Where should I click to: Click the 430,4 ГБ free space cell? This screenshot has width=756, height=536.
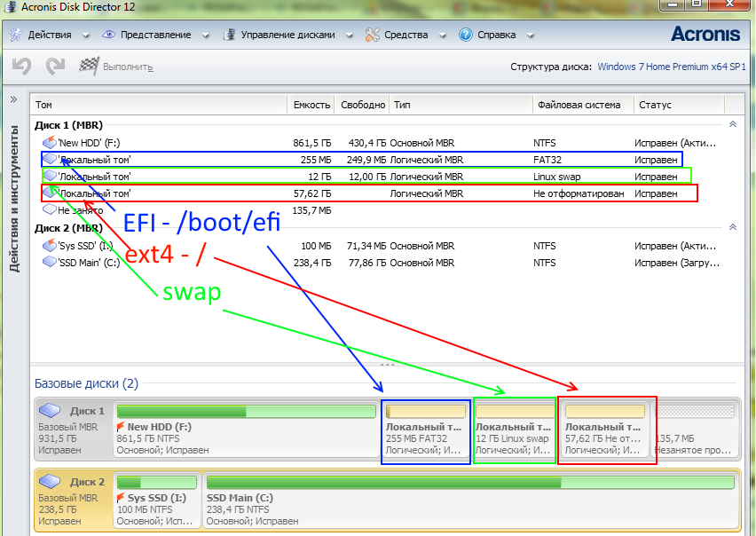pos(367,143)
